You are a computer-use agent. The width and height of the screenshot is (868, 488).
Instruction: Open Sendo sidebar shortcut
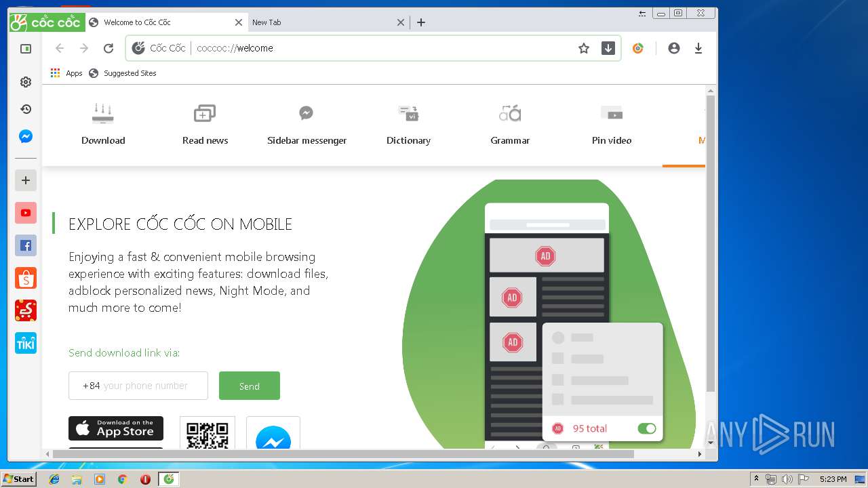(x=26, y=310)
